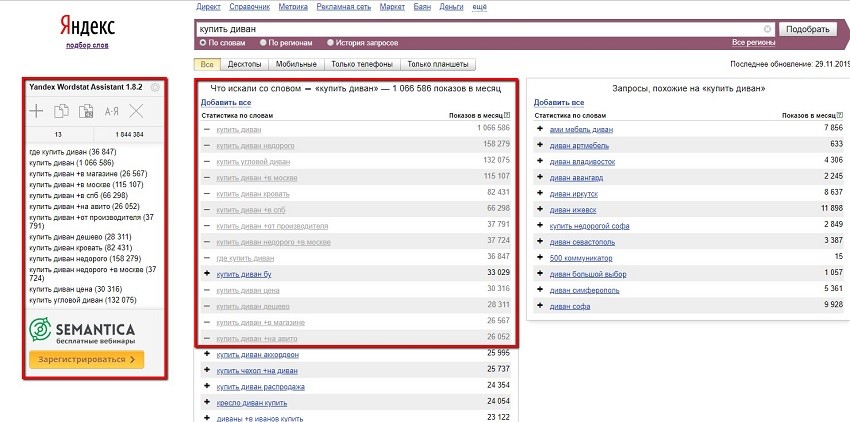
Task: Click Assistant total '1 844 384' cell
Action: (129, 135)
